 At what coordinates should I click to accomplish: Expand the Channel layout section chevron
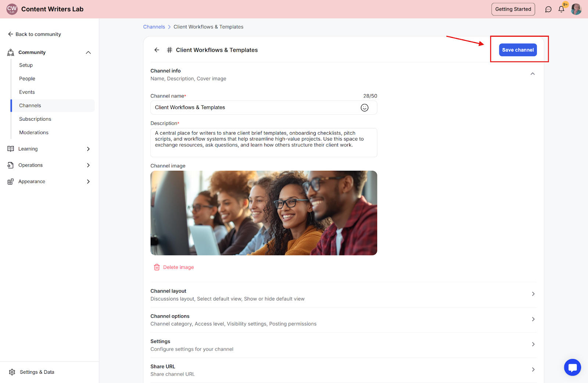pyautogui.click(x=533, y=294)
